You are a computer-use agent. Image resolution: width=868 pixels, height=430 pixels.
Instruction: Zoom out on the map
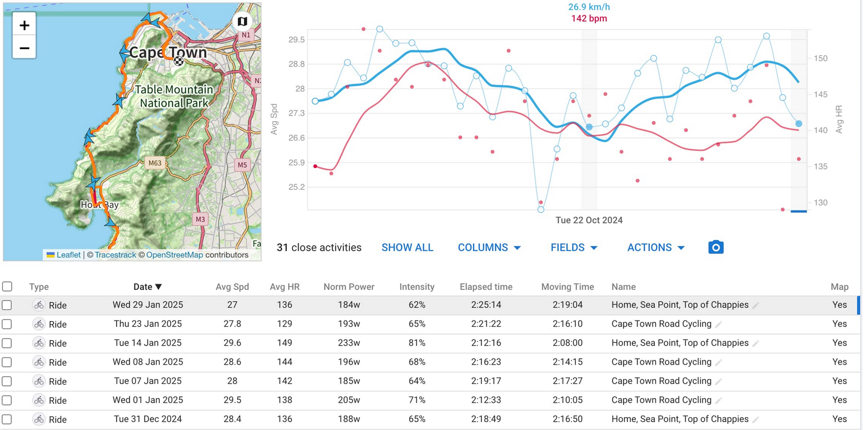pos(24,48)
